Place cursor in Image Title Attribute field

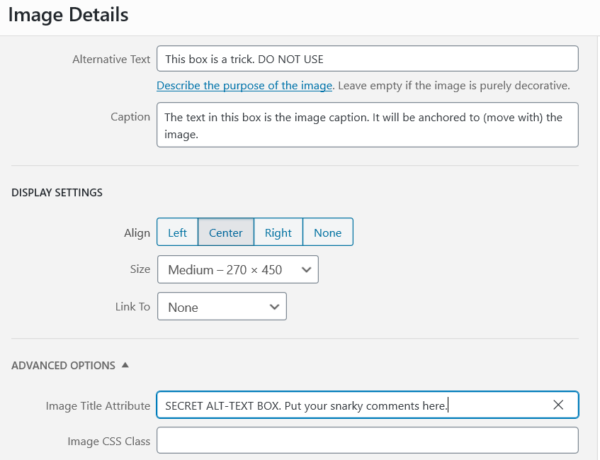(350, 405)
